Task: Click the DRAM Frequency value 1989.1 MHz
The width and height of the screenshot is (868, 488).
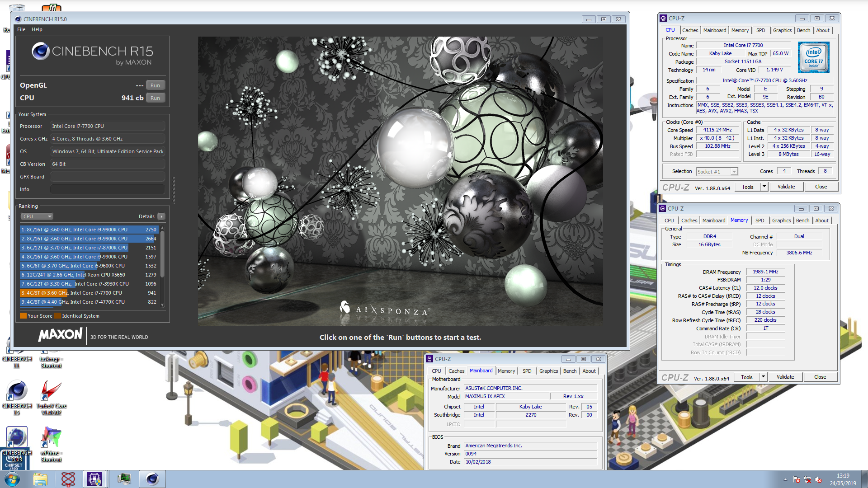Action: [765, 272]
